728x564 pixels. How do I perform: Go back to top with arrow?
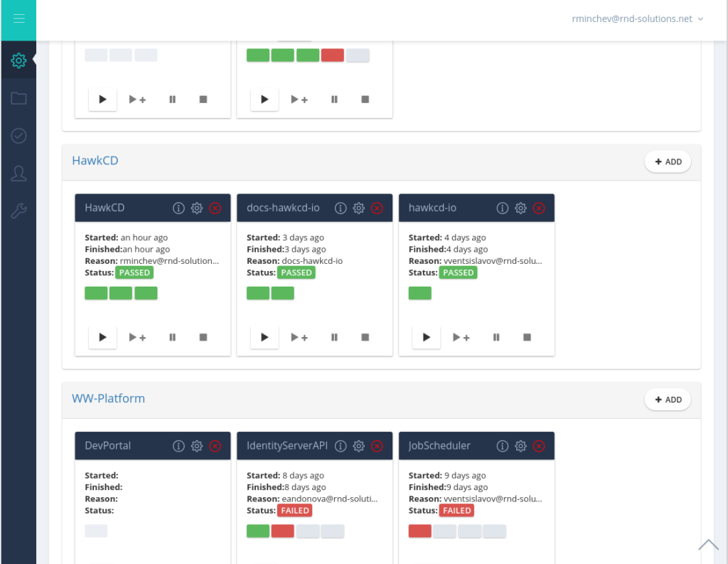709,545
